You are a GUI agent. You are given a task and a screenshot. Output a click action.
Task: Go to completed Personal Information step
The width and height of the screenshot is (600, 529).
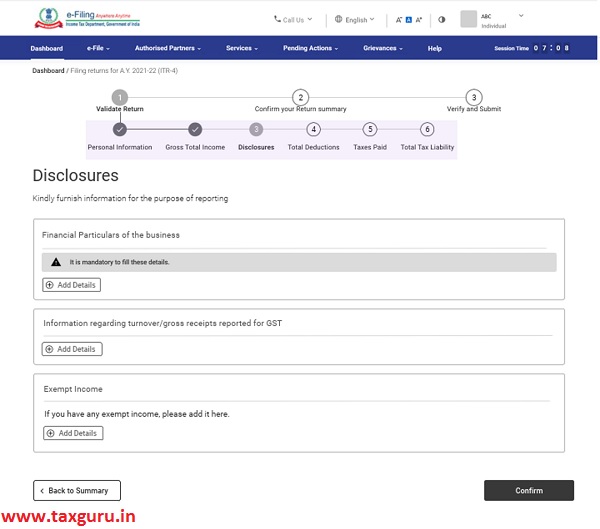(x=120, y=129)
